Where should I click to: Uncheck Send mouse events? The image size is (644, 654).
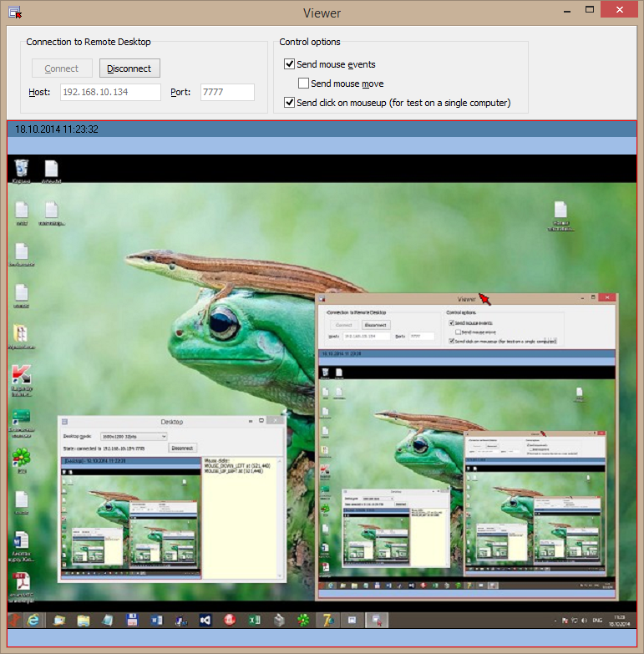[x=290, y=64]
